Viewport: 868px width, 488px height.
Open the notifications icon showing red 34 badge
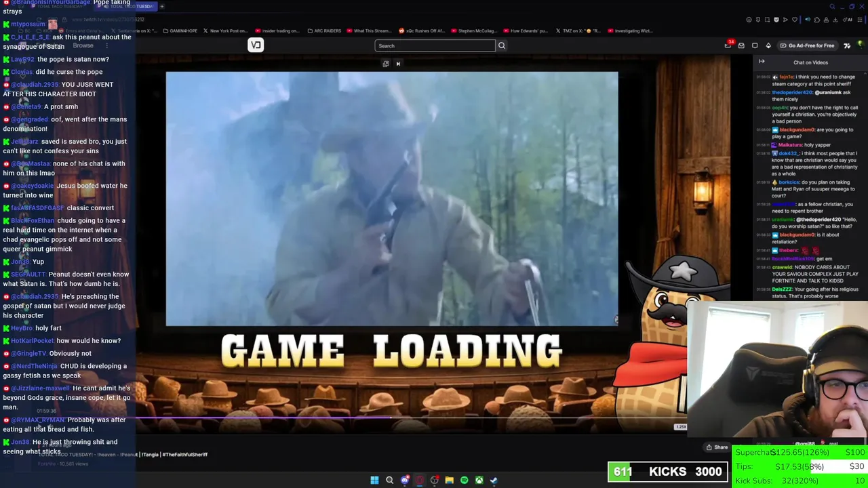pyautogui.click(x=728, y=45)
